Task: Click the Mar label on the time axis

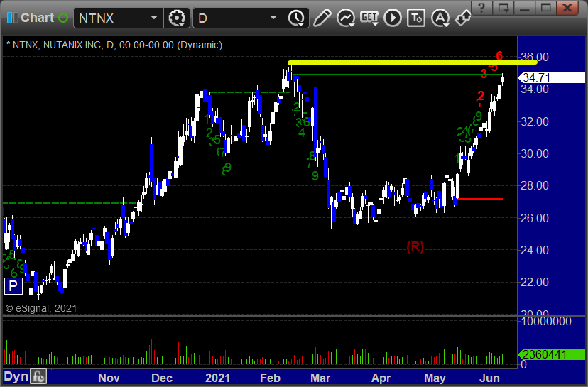Action: click(320, 378)
